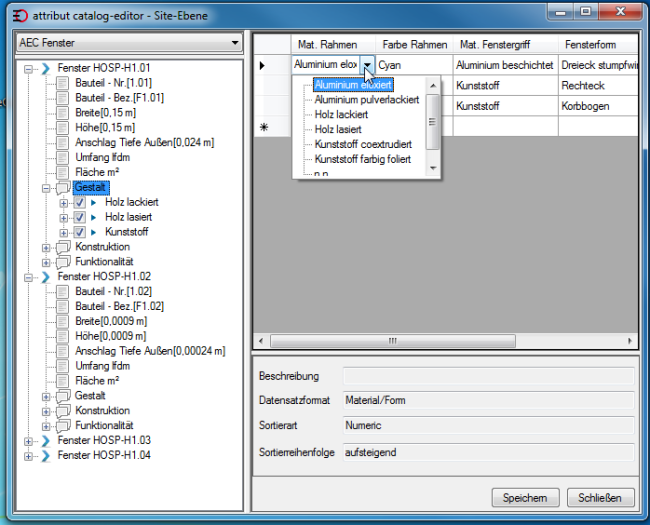Screen dimensions: 650x525
Task: Click the Schließen button
Action: [600, 498]
